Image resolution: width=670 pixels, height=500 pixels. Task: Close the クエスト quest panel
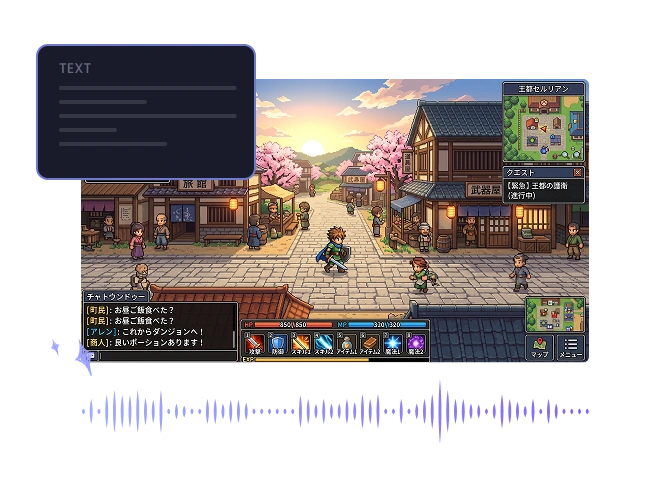[x=578, y=172]
